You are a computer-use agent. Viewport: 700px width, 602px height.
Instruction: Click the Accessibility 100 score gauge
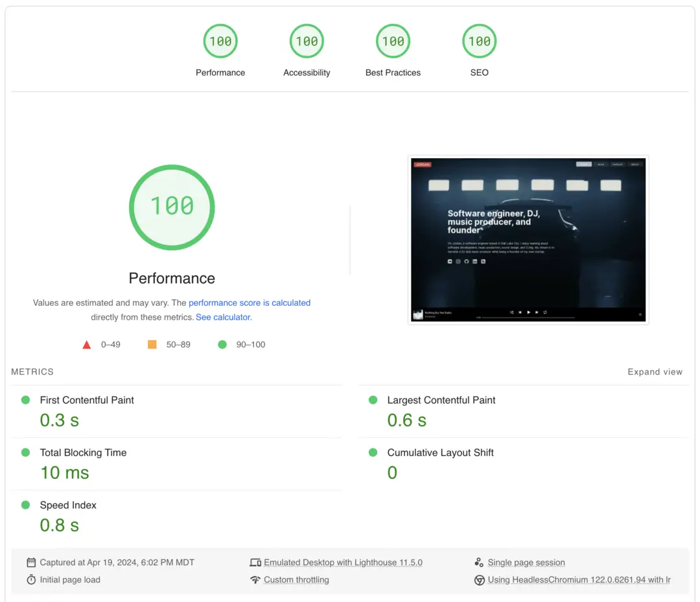pyautogui.click(x=307, y=41)
